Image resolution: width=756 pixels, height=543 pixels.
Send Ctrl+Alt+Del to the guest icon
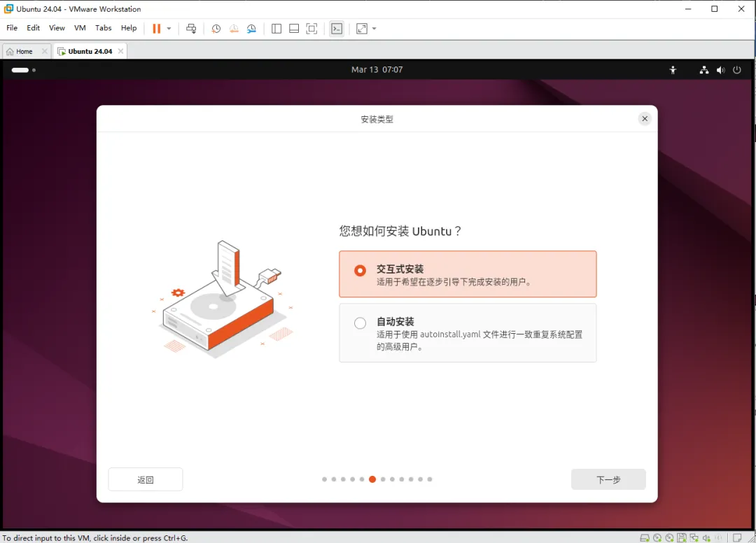[191, 29]
